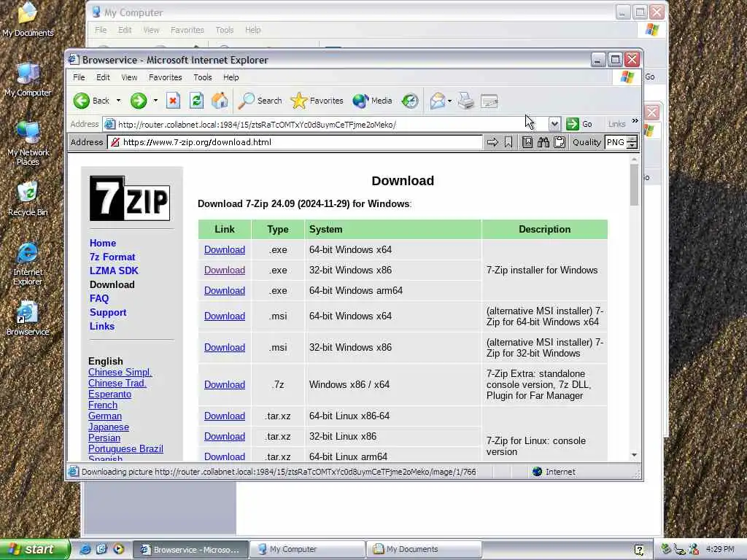747x560 pixels.
Task: Download 64-bit Windows x64 .msi
Action: [x=225, y=316]
